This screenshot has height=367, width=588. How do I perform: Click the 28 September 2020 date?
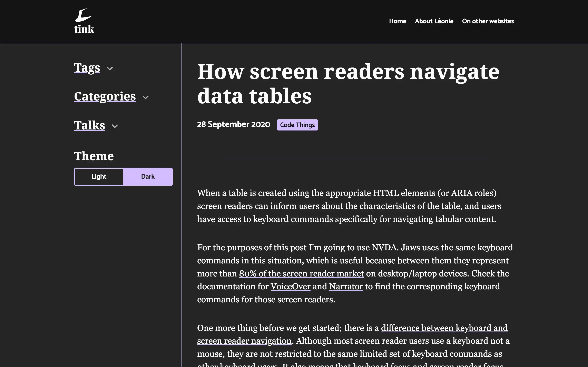coord(234,125)
